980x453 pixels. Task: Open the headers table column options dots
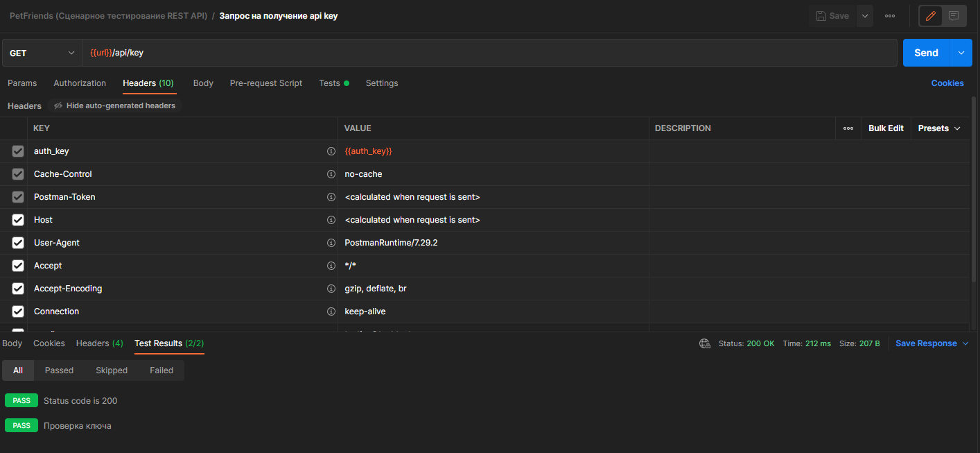[x=848, y=128]
